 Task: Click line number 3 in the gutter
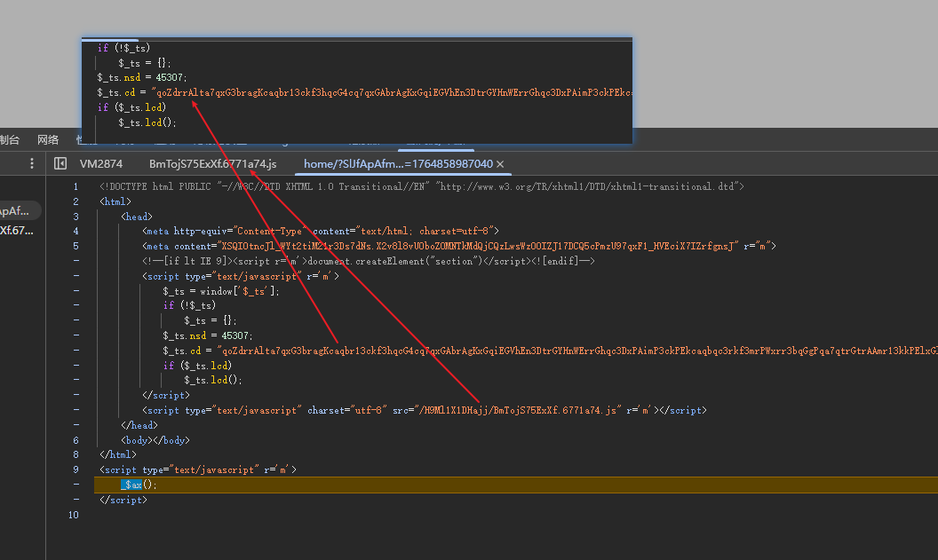[76, 217]
